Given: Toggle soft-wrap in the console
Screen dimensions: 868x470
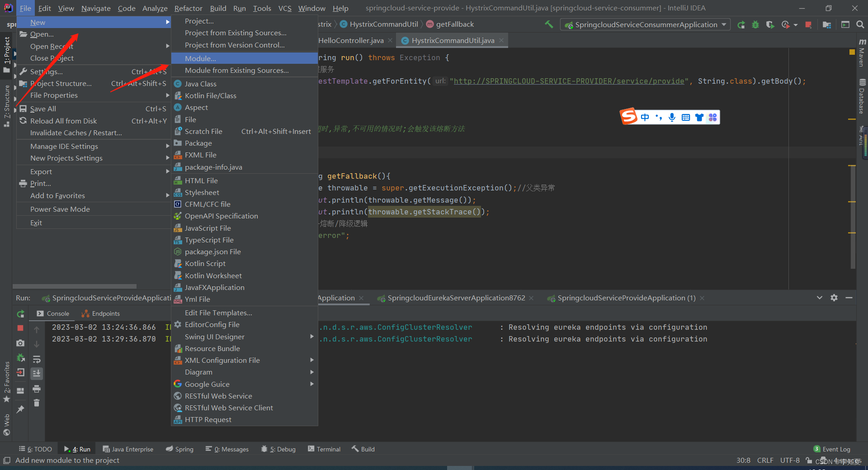Looking at the screenshot, I should pyautogui.click(x=37, y=359).
